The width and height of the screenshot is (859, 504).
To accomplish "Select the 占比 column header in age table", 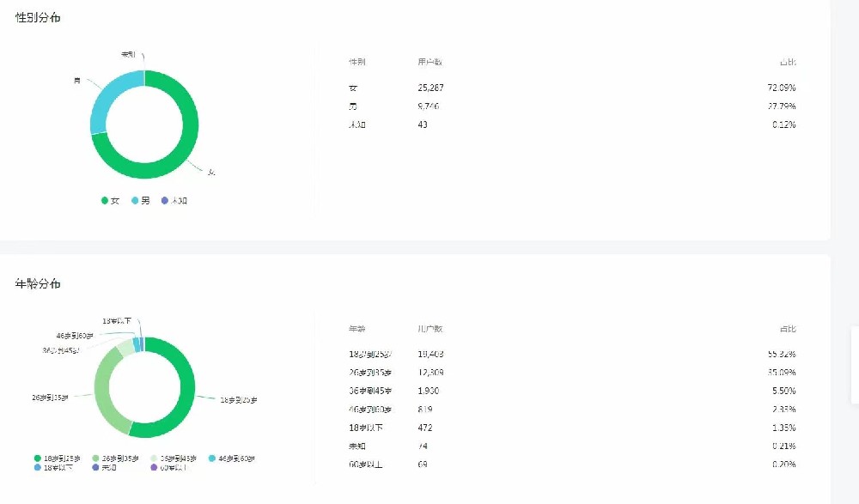I will (788, 329).
